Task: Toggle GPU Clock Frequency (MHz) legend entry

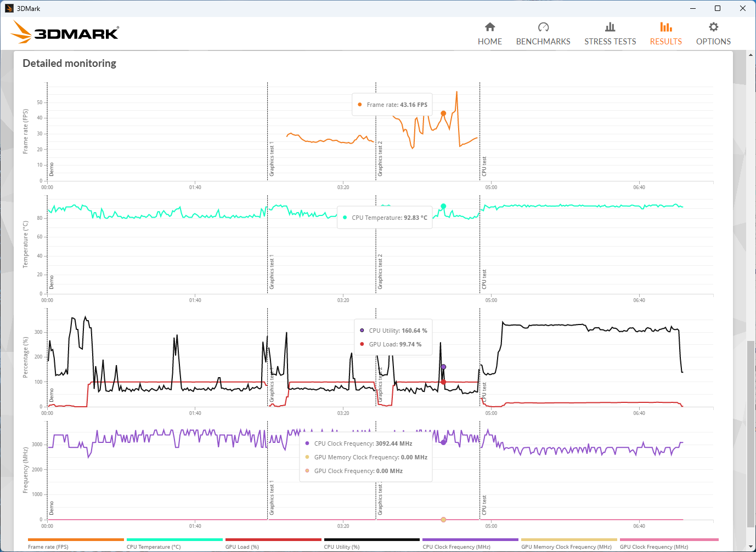Action: click(x=654, y=547)
